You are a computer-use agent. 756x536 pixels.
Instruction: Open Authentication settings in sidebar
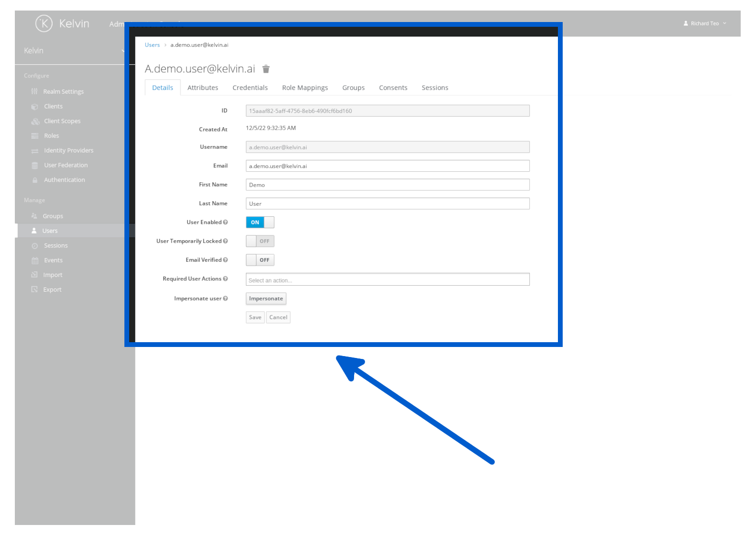point(64,180)
